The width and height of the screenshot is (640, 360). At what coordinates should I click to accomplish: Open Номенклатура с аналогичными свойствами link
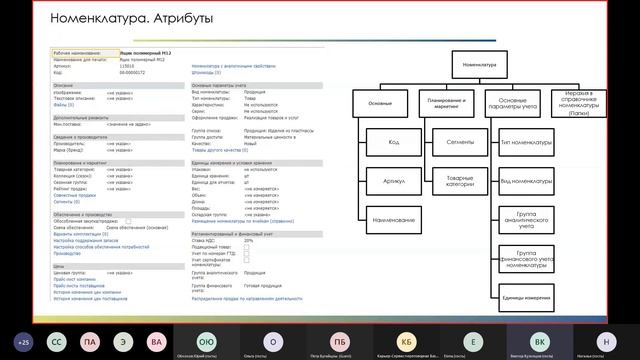coord(234,66)
